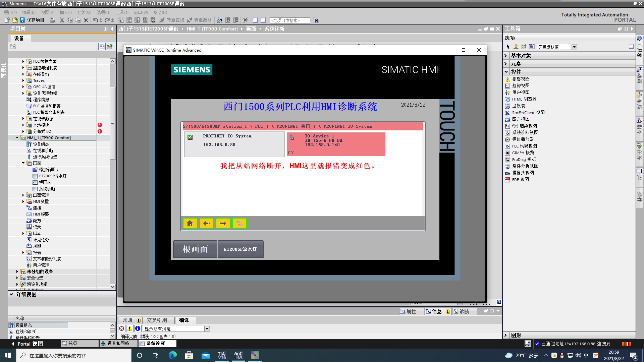Toggle information messages filter icon
This screenshot has height=362, width=644.
pos(138,329)
